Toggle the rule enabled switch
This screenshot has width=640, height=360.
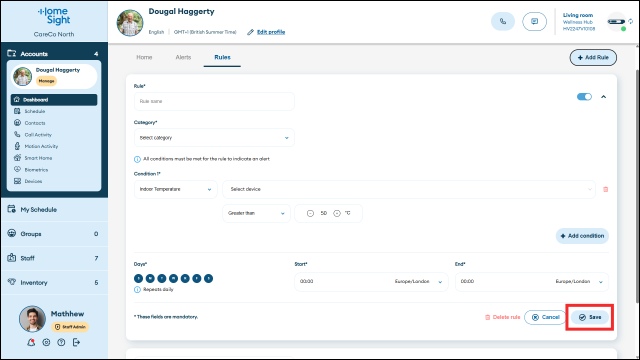(584, 97)
